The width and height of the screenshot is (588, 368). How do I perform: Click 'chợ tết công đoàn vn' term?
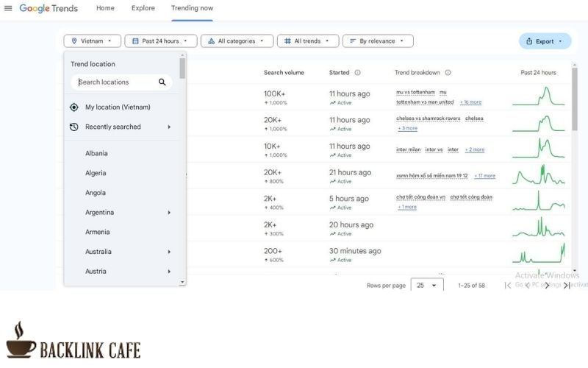420,197
